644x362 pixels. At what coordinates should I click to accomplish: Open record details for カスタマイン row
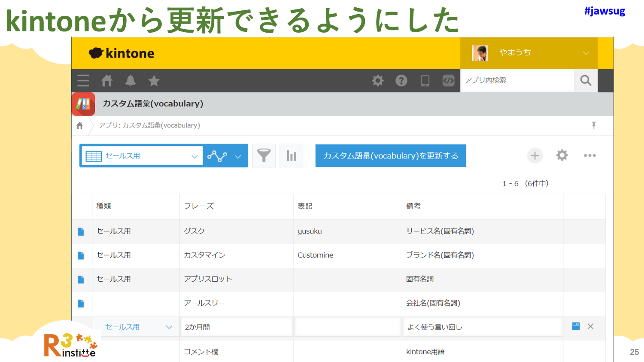click(x=81, y=256)
